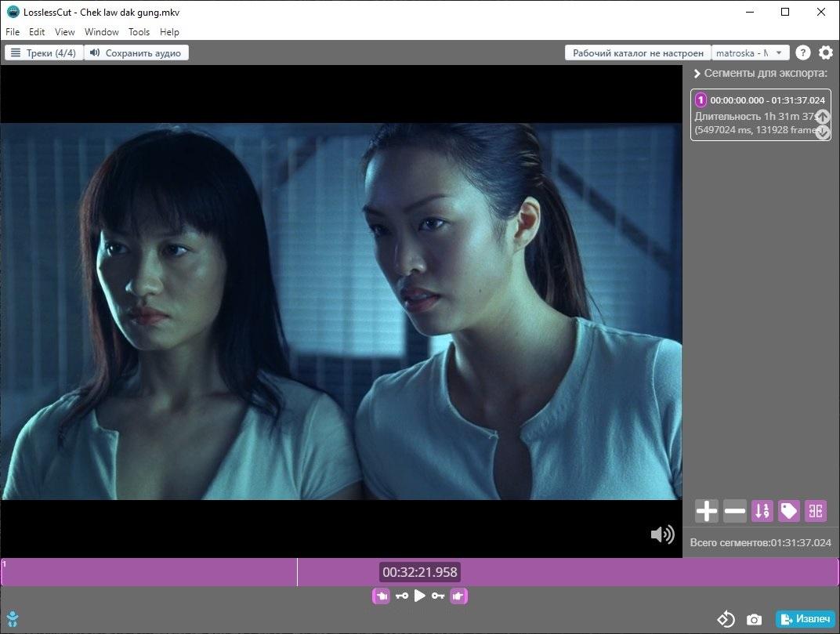This screenshot has height=634, width=840.
Task: Capture a frame snapshot with camera icon
Action: 754,620
